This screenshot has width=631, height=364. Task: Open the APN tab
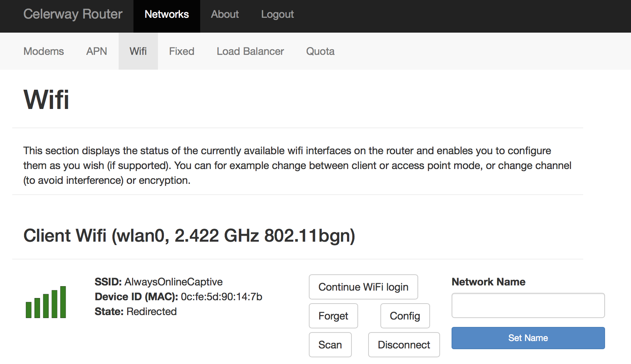pyautogui.click(x=96, y=51)
